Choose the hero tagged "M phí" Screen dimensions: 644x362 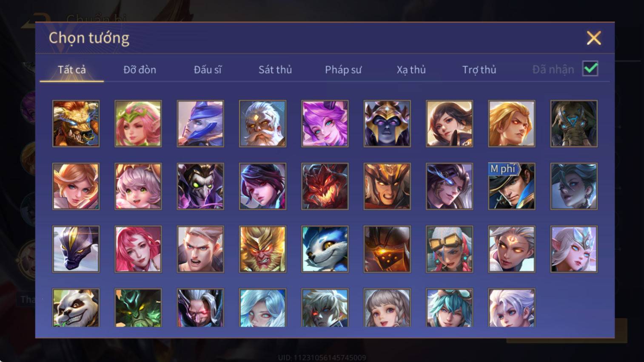click(511, 186)
